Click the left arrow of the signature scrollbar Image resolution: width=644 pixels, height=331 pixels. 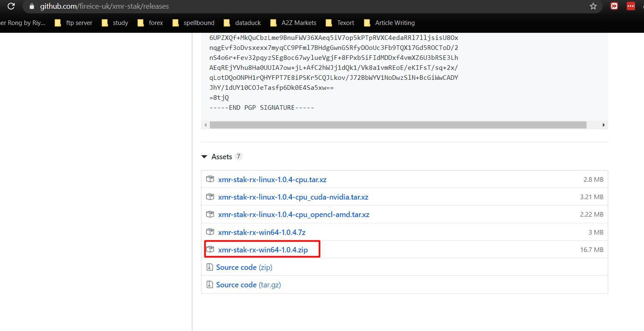[205, 125]
